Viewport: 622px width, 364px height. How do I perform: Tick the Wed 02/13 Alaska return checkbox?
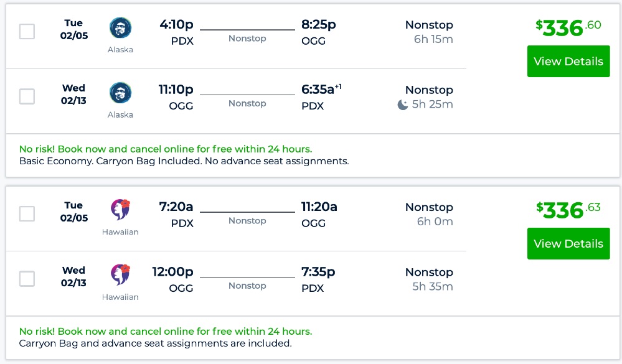click(x=27, y=96)
